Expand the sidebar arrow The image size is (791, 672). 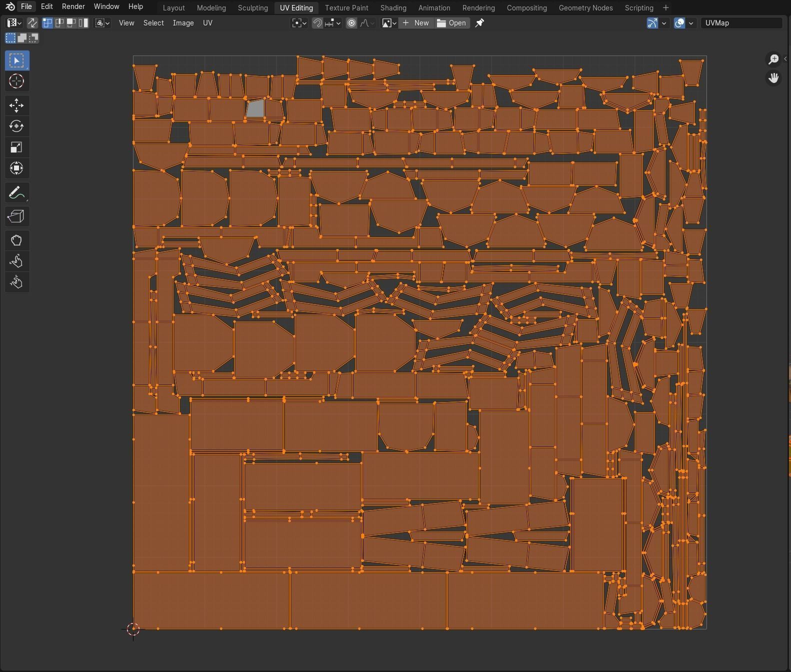[785, 59]
